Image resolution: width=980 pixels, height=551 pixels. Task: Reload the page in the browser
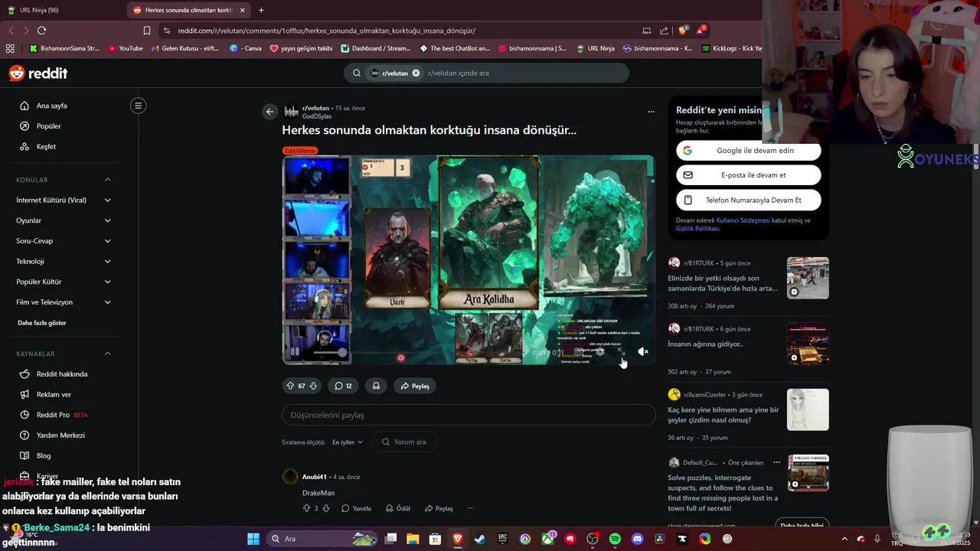click(x=41, y=31)
